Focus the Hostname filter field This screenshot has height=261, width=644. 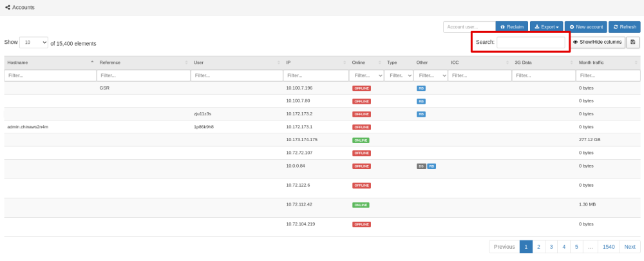coord(50,75)
